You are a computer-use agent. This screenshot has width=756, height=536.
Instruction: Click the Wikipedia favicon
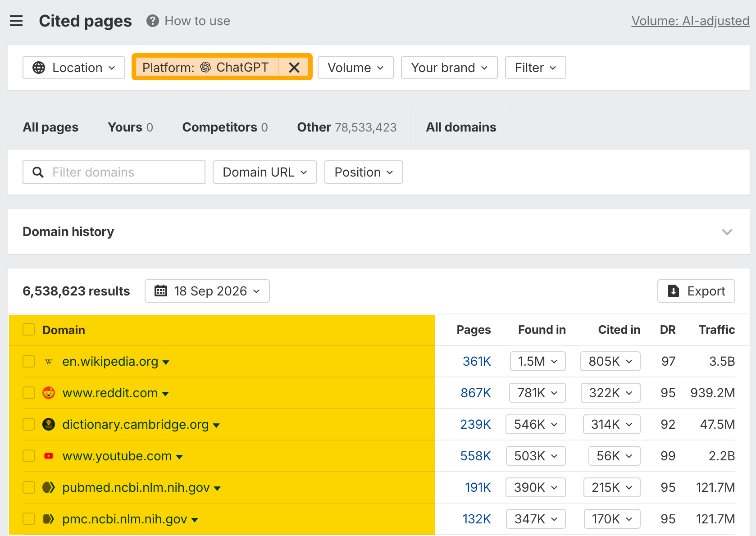(x=49, y=361)
